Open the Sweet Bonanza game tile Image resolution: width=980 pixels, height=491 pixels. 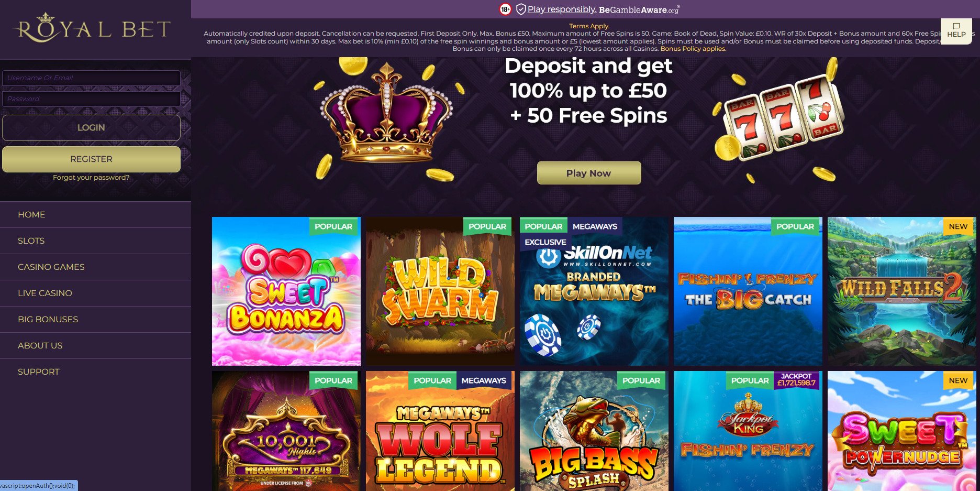[286, 291]
